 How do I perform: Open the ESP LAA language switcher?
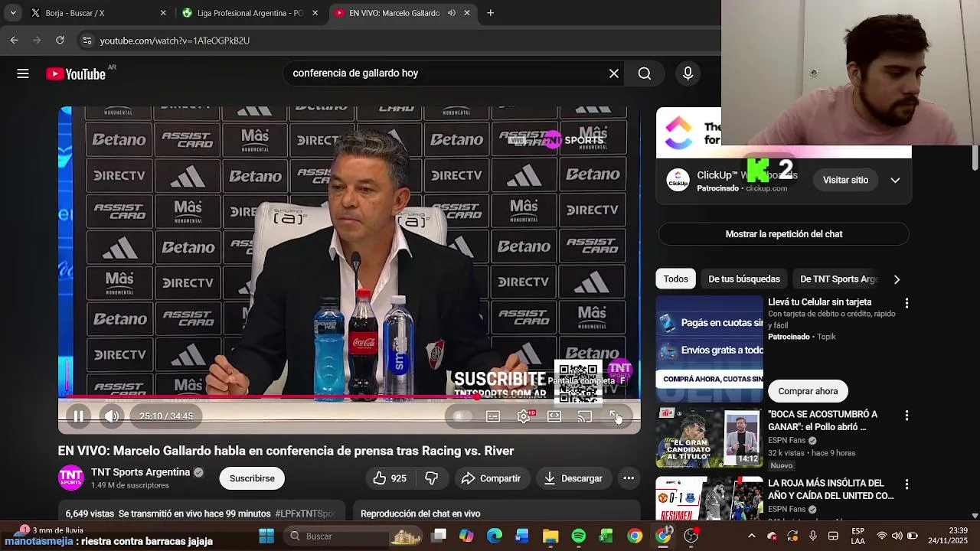(x=857, y=536)
